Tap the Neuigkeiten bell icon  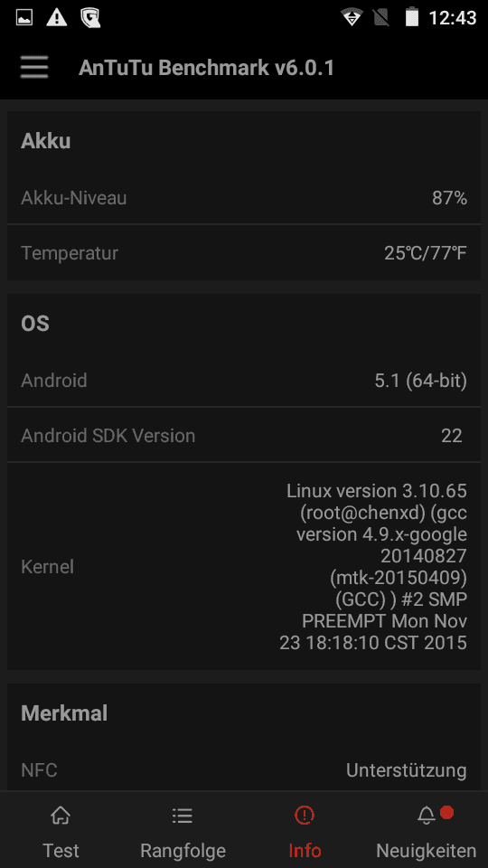pos(426,815)
